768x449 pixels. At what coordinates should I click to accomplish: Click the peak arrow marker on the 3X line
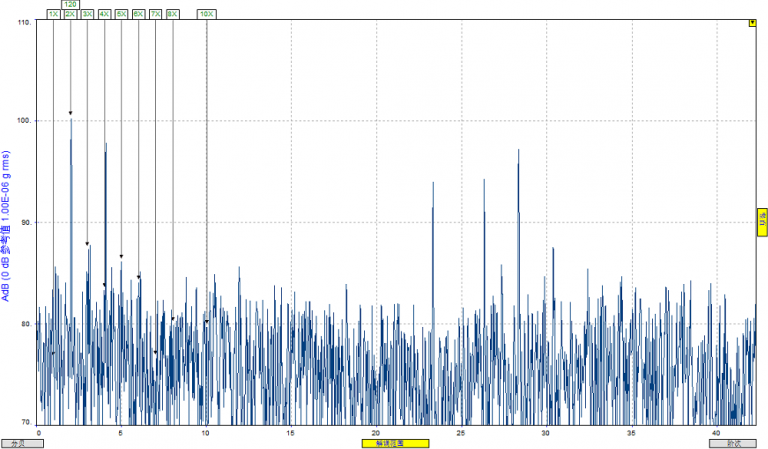pos(87,244)
